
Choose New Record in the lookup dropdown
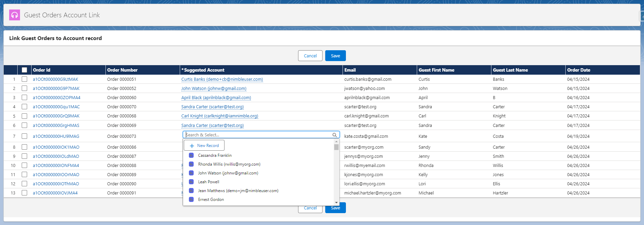click(x=204, y=146)
